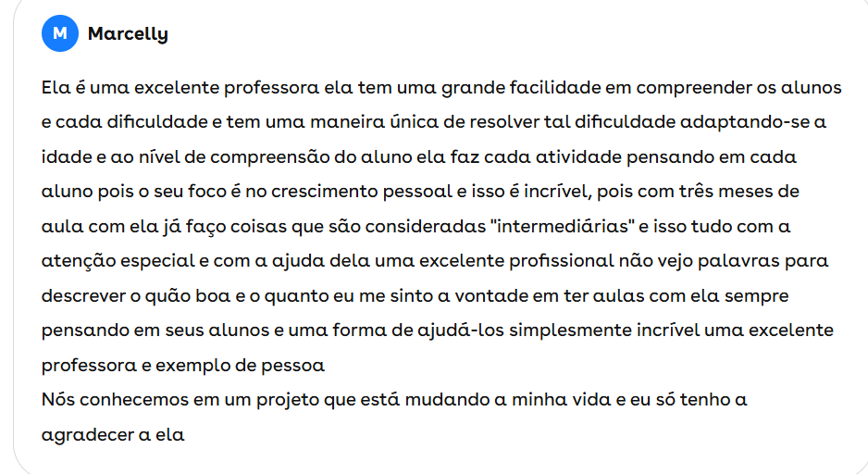868x474 pixels.
Task: Click the line "professora e exemplo de pessoa"
Action: click(182, 366)
